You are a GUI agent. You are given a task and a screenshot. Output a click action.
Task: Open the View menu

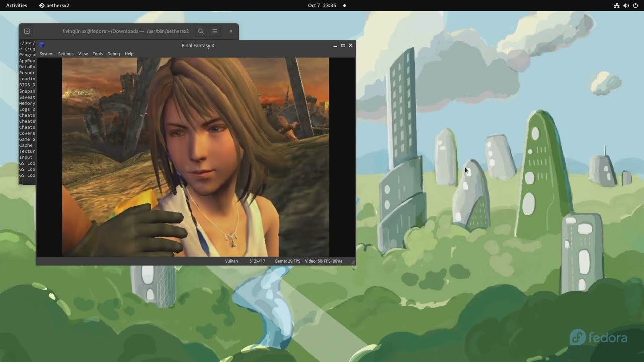(83, 54)
